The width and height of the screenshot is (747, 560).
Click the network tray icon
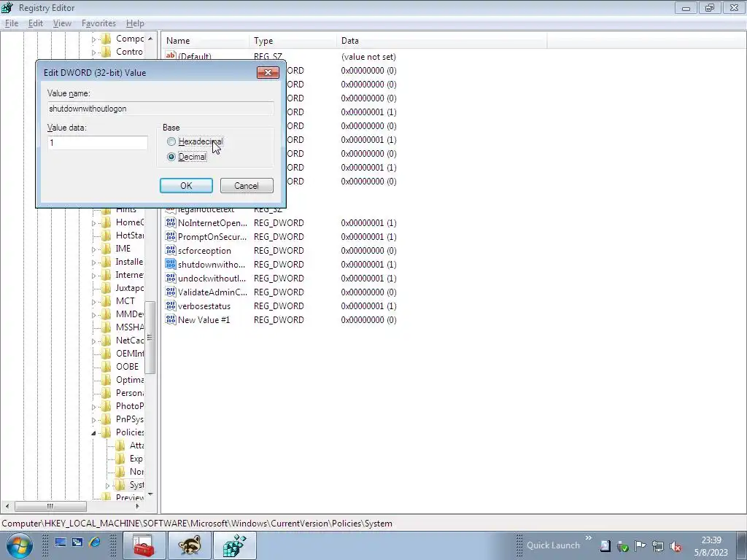[658, 546]
